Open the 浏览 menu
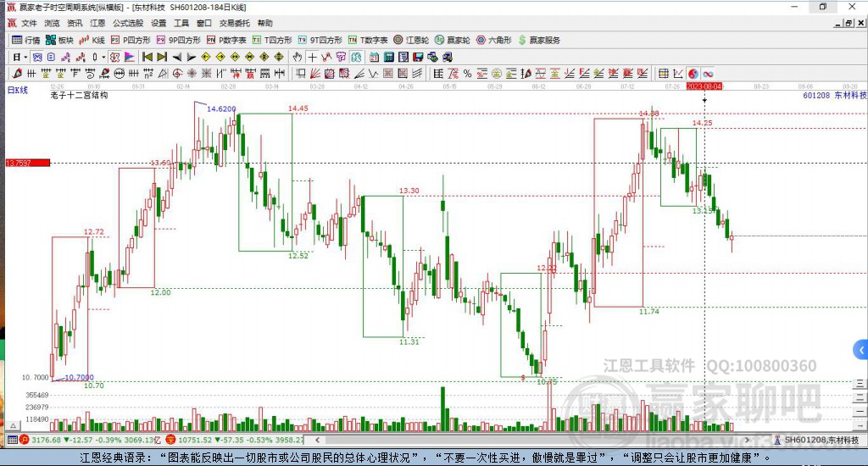868x466 pixels. [x=52, y=23]
